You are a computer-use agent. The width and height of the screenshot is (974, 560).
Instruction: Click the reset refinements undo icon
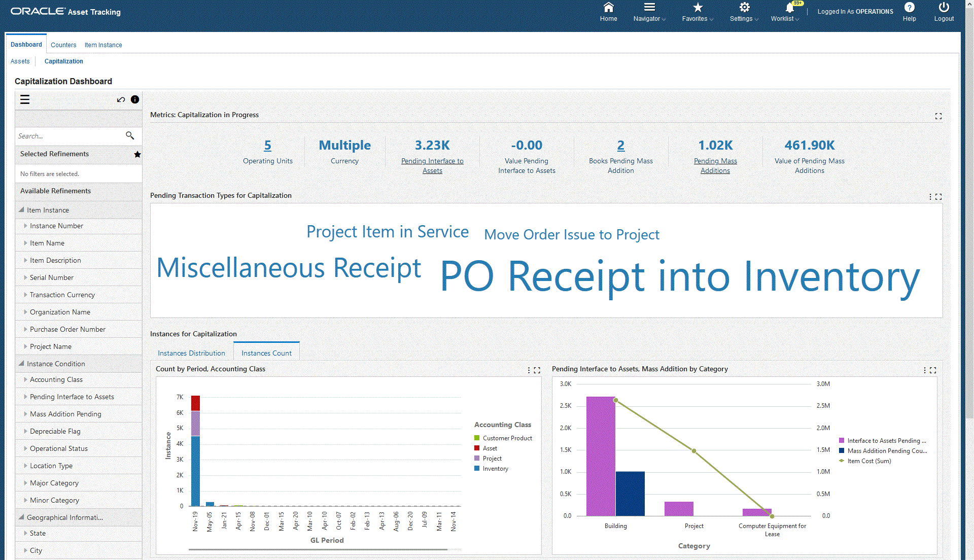[121, 99]
